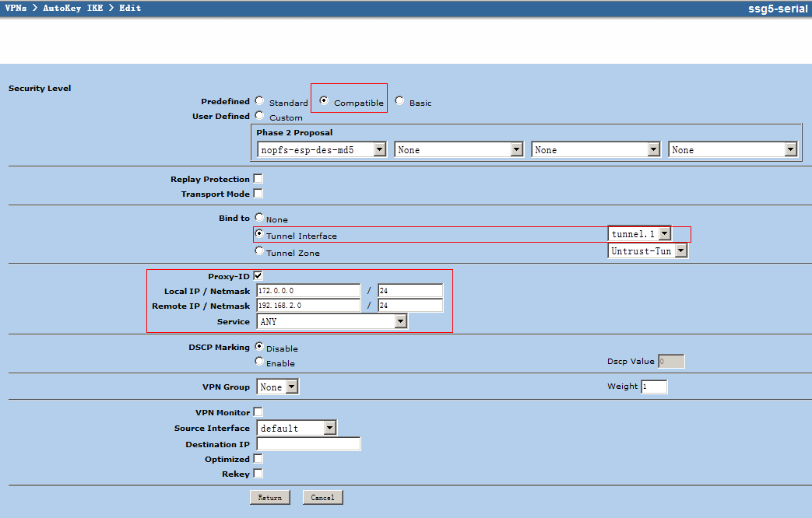Enable Replay Protection checkbox
This screenshot has height=518, width=812.
click(258, 179)
